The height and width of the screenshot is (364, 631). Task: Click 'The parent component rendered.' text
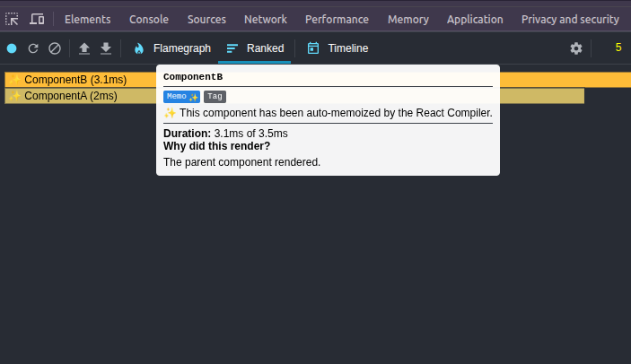241,162
